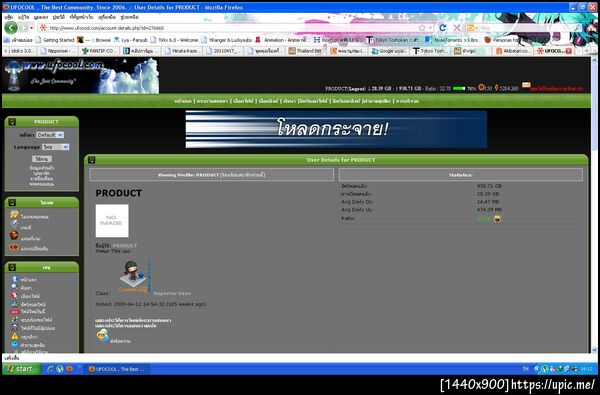Open the แก้ไข (Edit) menu
600x395 pixels.
click(x=24, y=17)
